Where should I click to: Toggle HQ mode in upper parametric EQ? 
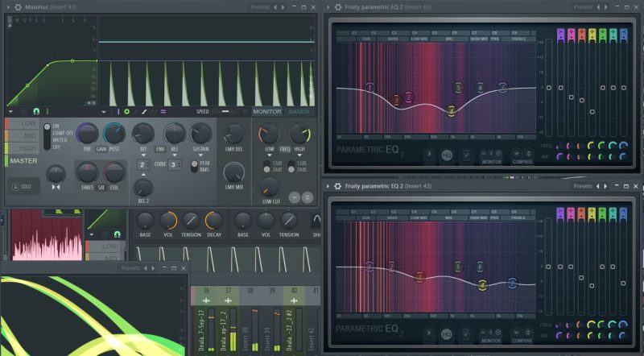pos(447,155)
